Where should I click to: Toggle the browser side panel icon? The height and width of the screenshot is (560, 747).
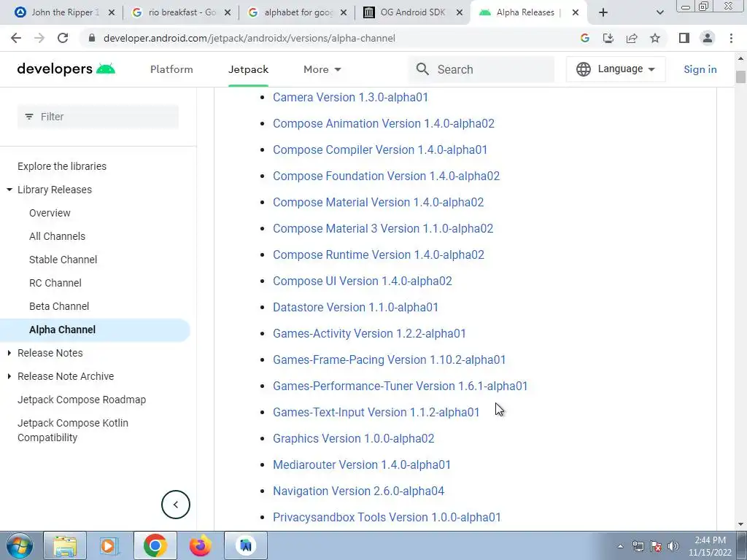pyautogui.click(x=684, y=38)
